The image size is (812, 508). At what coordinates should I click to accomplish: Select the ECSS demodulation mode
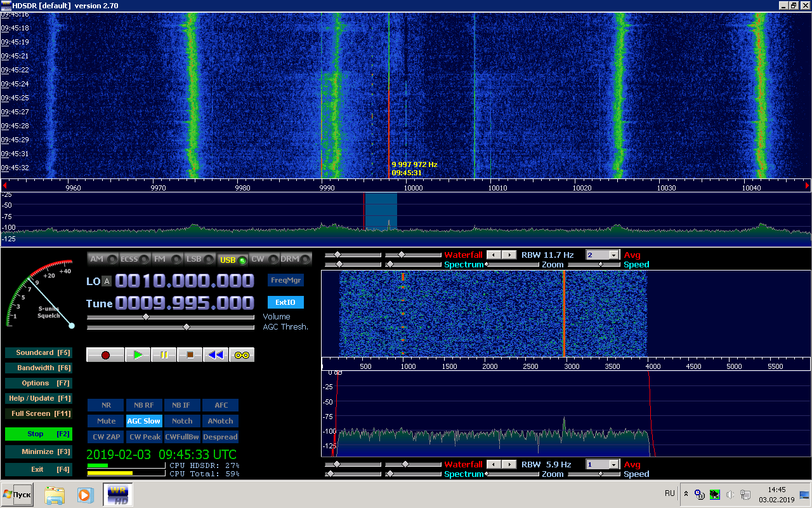pos(135,259)
